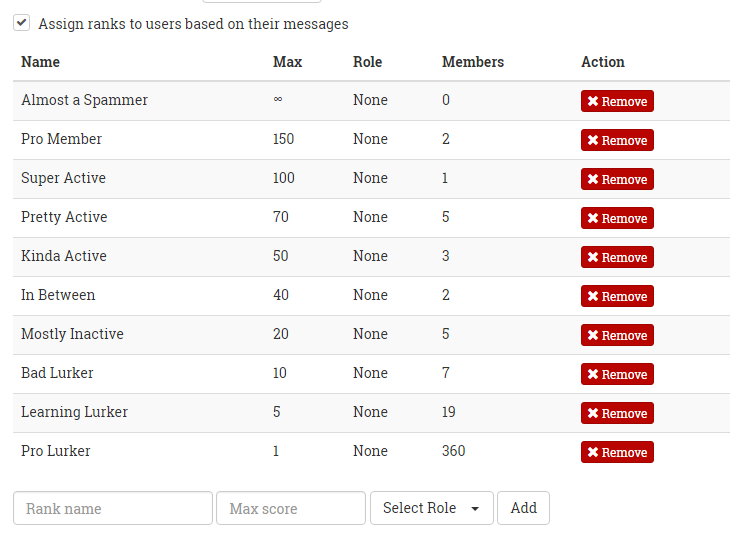754x542 pixels.
Task: Remove the Pro Lurker rank
Action: coord(617,452)
